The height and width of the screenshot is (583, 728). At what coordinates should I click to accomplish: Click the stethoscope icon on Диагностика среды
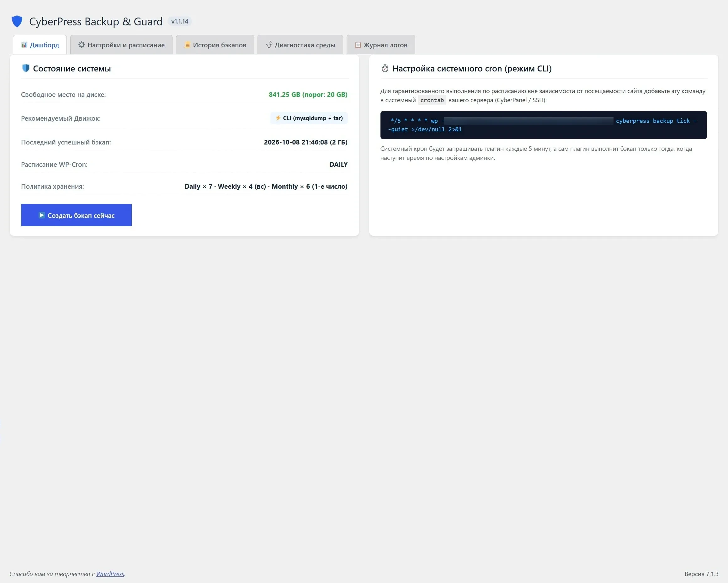click(269, 45)
